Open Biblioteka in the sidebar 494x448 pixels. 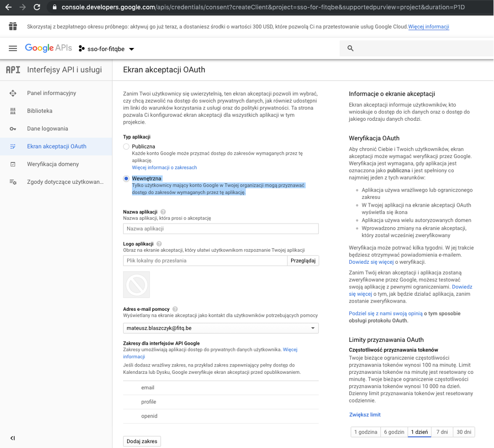pyautogui.click(x=56, y=111)
